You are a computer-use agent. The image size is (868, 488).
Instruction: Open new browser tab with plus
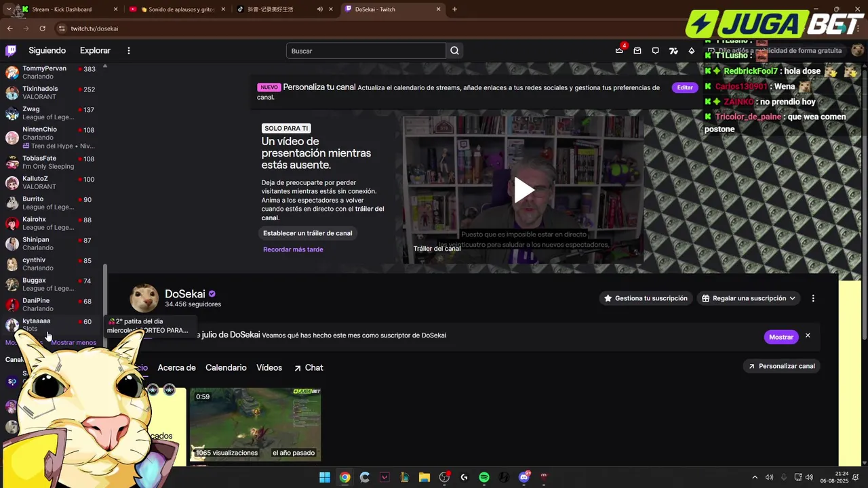[454, 9]
